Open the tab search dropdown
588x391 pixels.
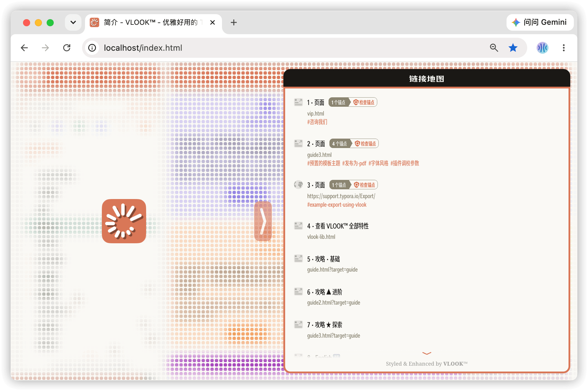pyautogui.click(x=73, y=22)
